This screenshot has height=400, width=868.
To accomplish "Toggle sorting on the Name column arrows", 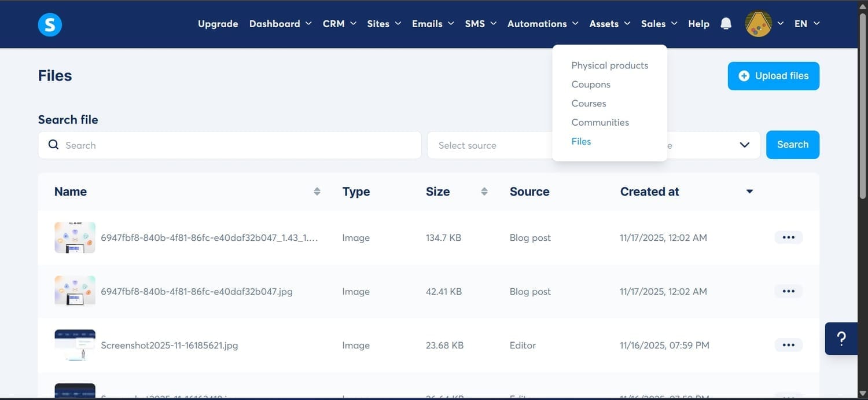I will [x=317, y=190].
